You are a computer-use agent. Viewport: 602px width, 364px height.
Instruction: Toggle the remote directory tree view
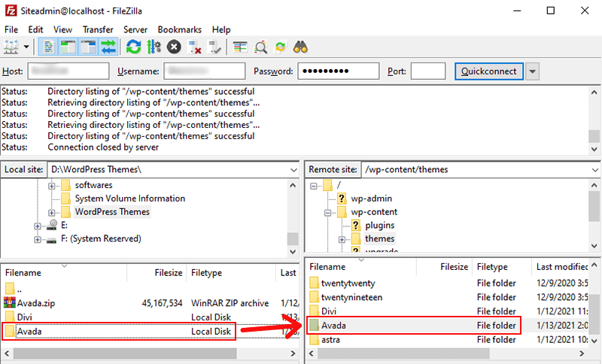click(x=88, y=47)
